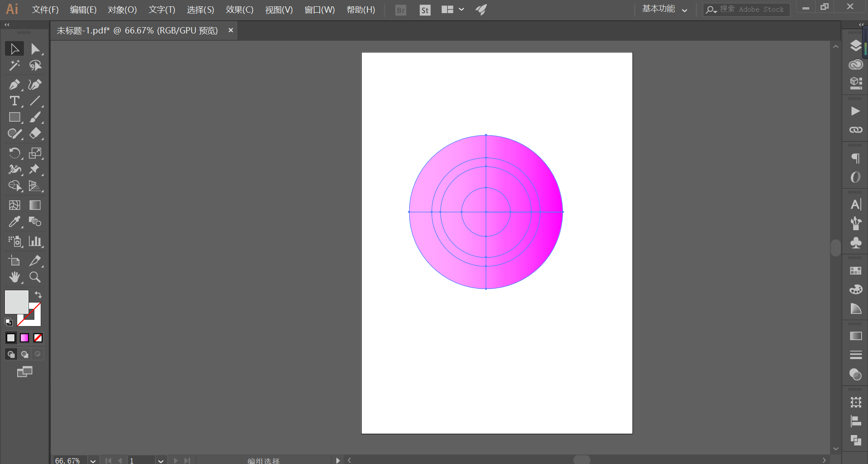Choose the Lasso tool
Viewport: 868px width, 464px height.
point(35,66)
